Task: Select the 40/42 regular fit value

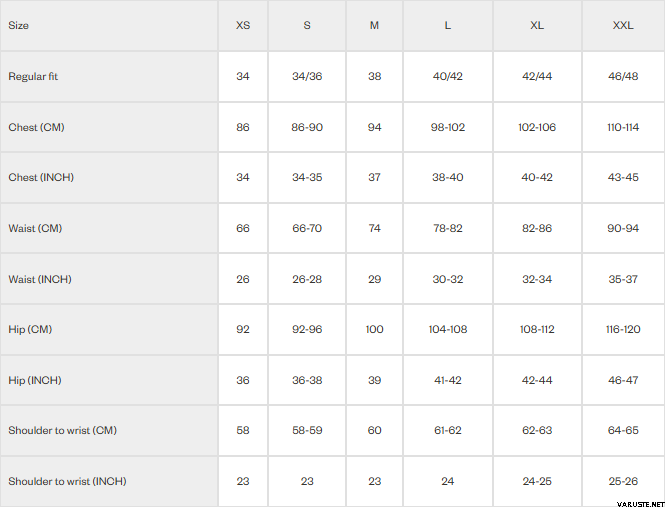Action: click(448, 76)
